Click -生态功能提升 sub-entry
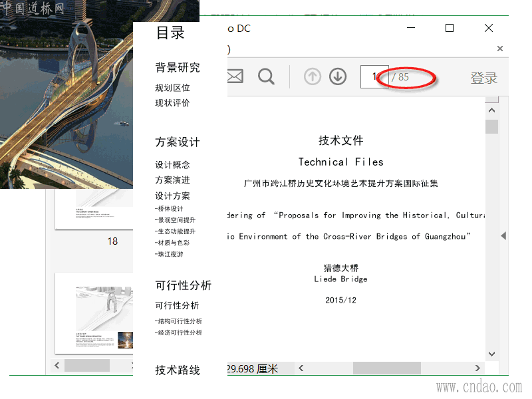The image size is (532, 399). [175, 231]
